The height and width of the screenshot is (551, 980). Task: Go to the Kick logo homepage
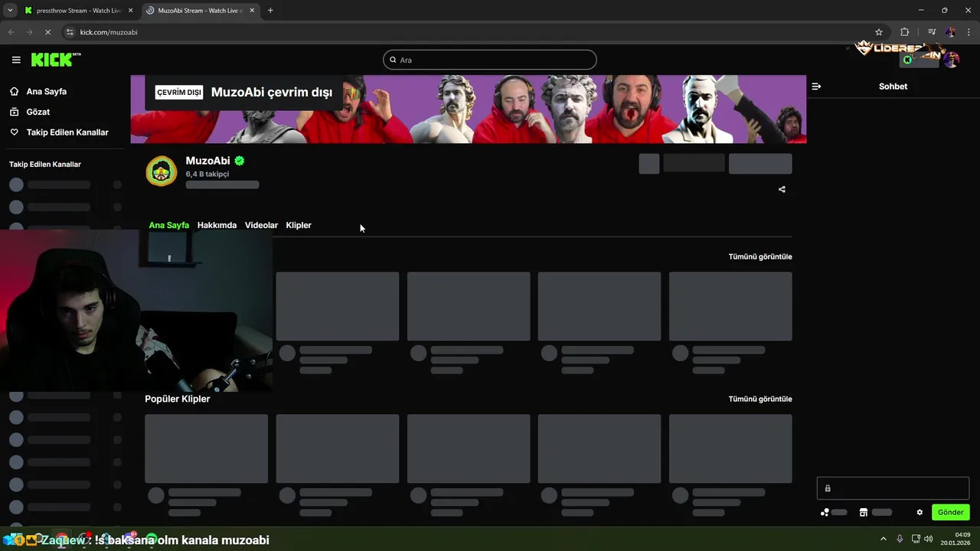tap(56, 60)
